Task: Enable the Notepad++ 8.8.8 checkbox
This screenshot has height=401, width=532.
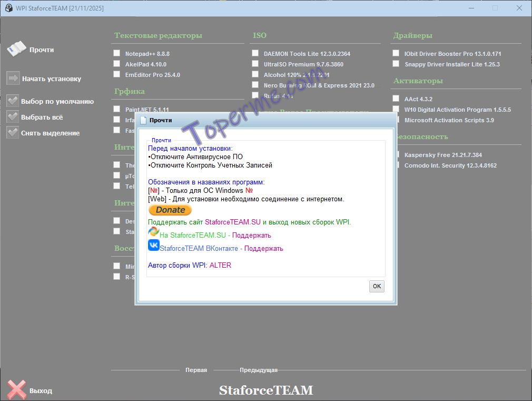Action: (x=116, y=53)
